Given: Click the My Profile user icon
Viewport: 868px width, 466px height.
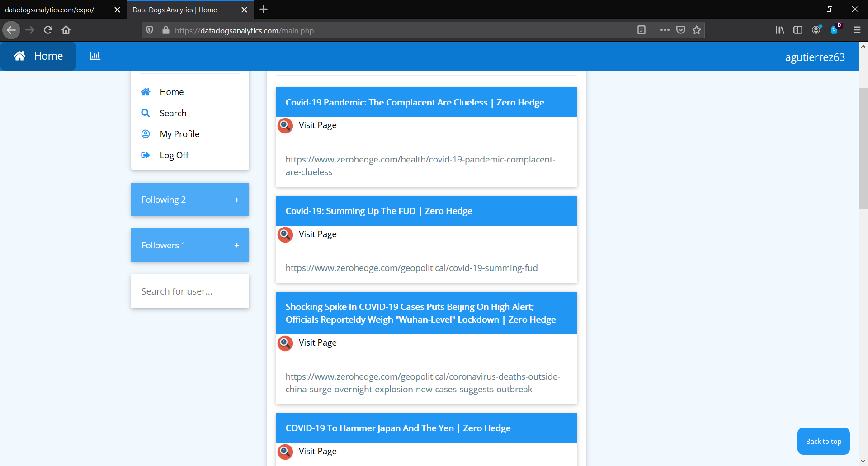Looking at the screenshot, I should [146, 134].
